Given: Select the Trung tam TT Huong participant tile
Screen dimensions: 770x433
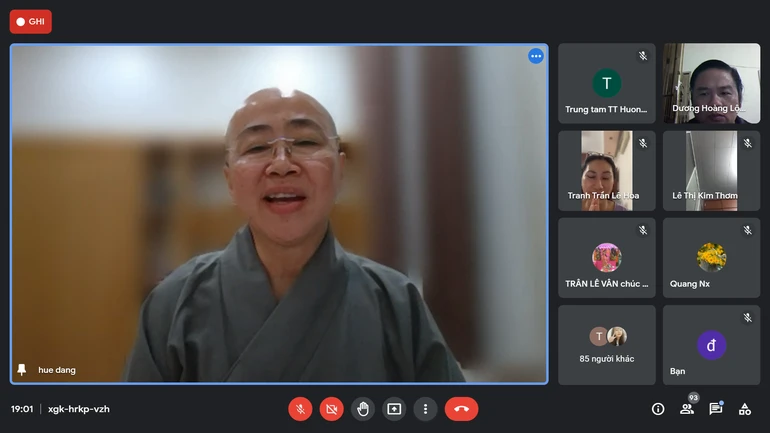Looking at the screenshot, I should [x=606, y=83].
